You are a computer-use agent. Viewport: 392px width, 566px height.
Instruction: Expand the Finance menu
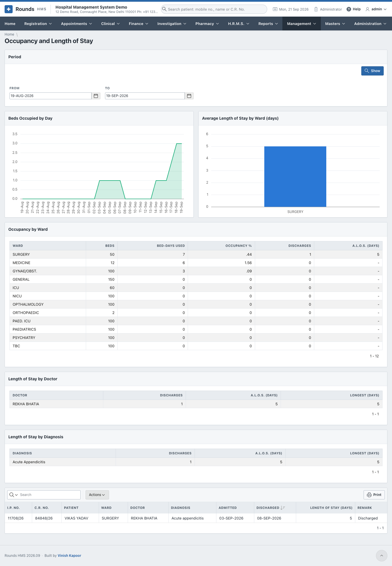(138, 24)
